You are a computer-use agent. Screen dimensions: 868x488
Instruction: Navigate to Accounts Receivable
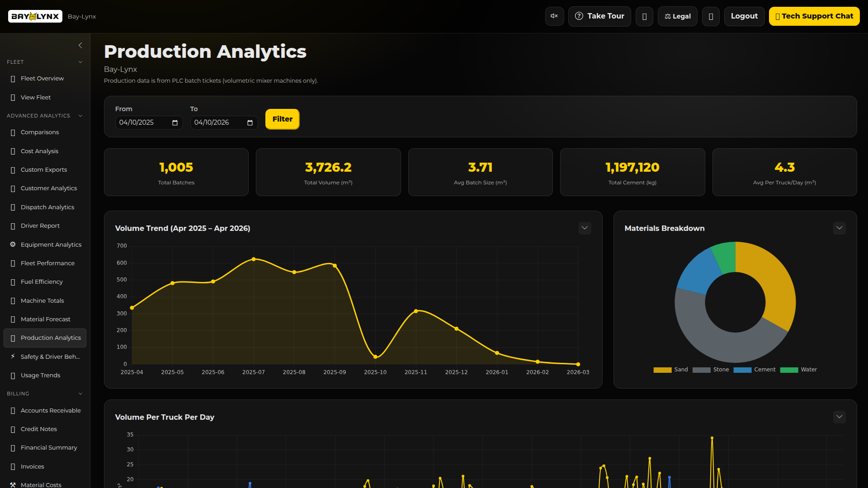coord(50,410)
